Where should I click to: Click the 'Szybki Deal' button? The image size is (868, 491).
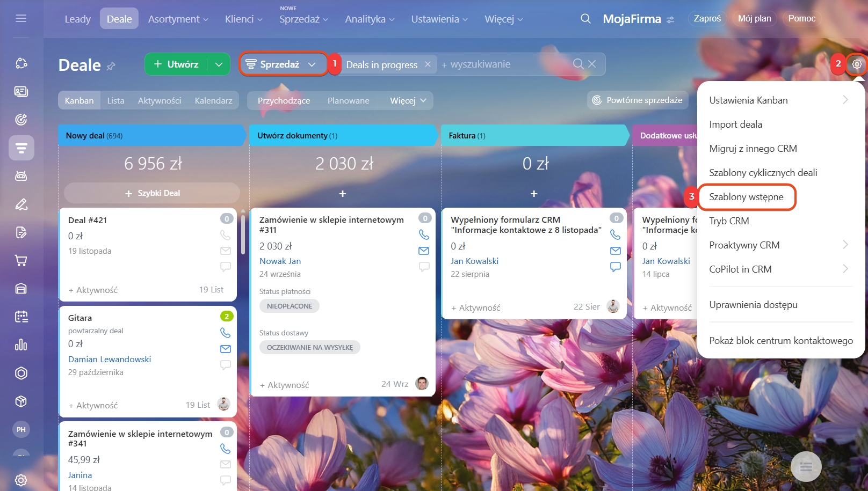[x=152, y=193]
